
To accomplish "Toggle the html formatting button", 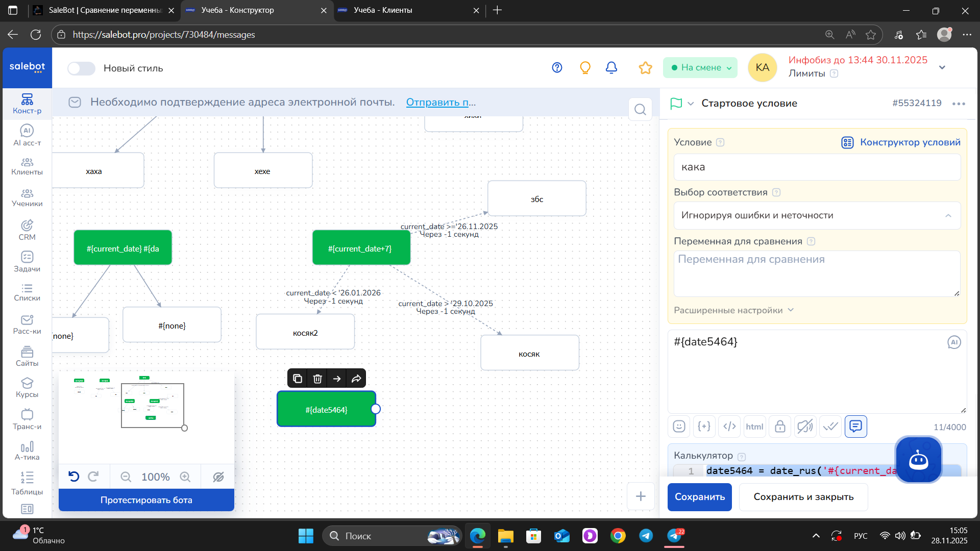I will point(754,427).
